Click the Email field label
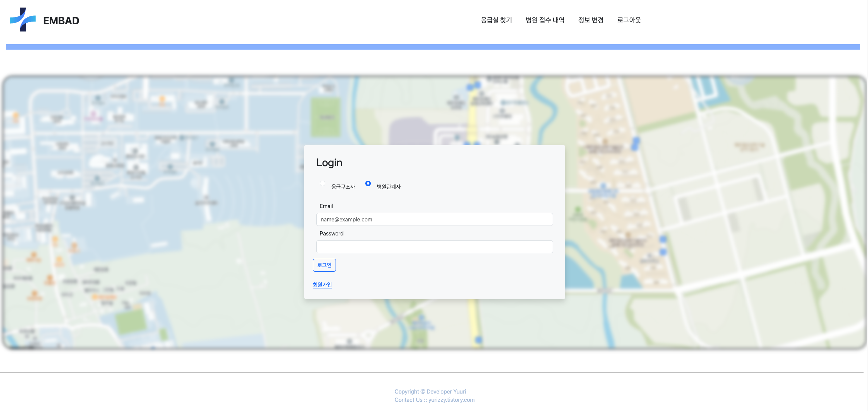The image size is (868, 411). 326,206
